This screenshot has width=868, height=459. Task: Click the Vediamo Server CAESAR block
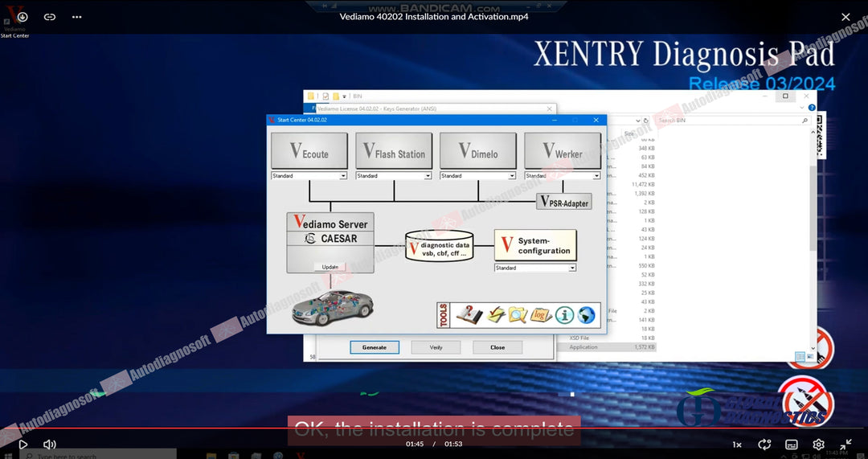(330, 243)
